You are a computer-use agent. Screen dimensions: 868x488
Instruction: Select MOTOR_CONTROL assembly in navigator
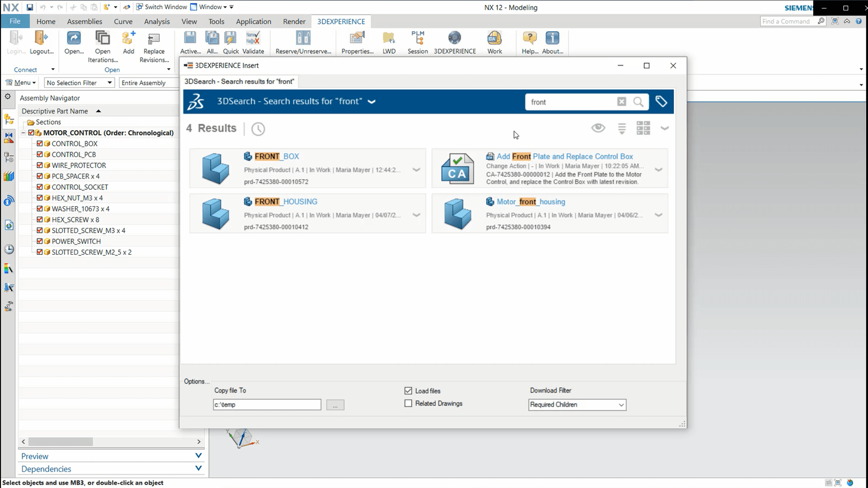coord(108,133)
